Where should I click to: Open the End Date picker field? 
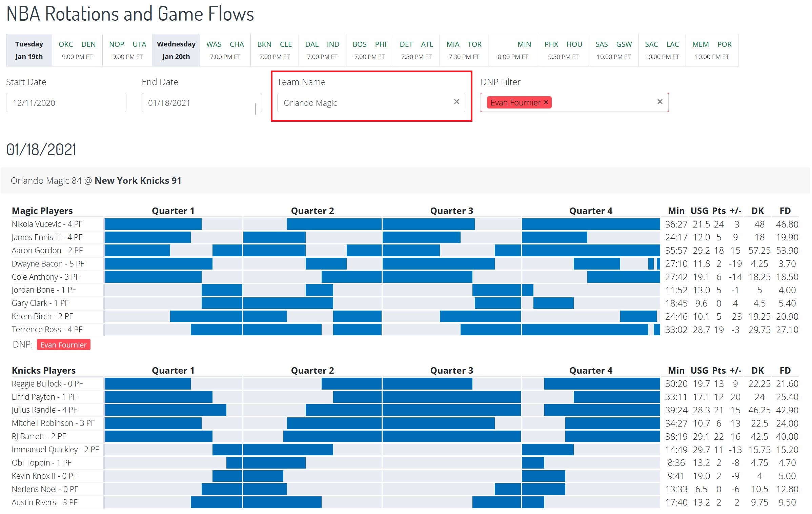(201, 103)
